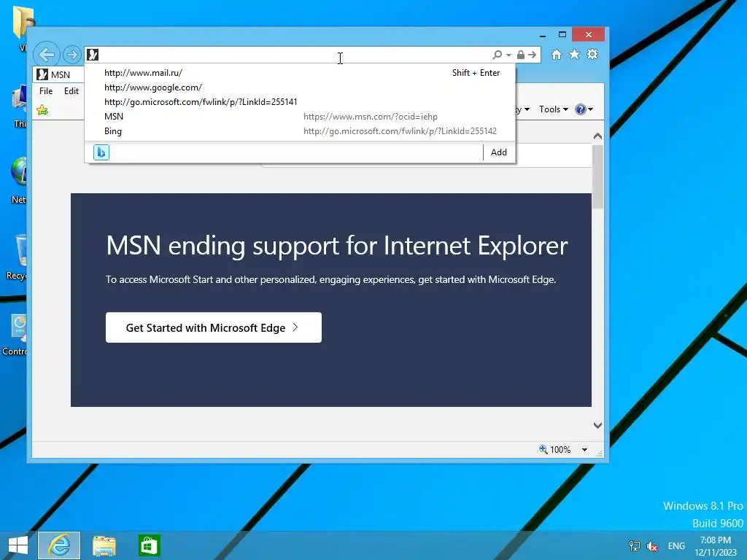Minimize the Internet Explorer window
The image size is (747, 560).
[543, 35]
